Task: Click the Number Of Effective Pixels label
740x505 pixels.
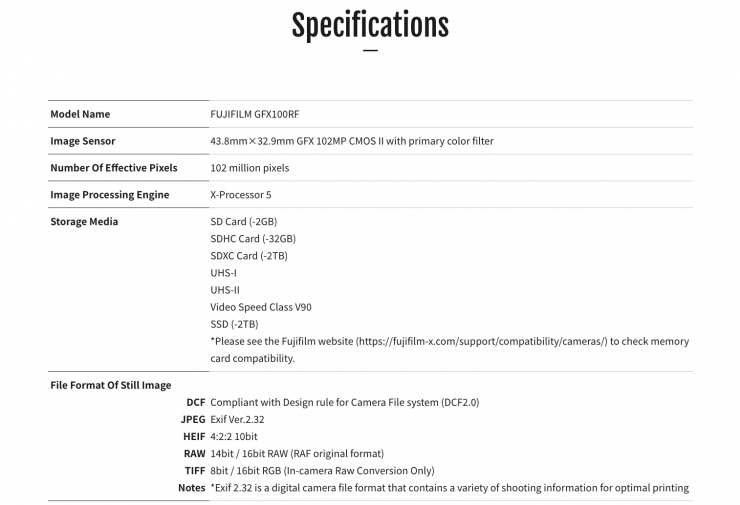Action: click(x=114, y=168)
